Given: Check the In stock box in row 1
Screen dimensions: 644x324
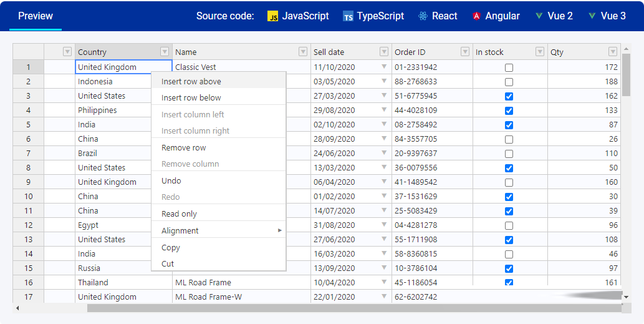Looking at the screenshot, I should tap(509, 67).
